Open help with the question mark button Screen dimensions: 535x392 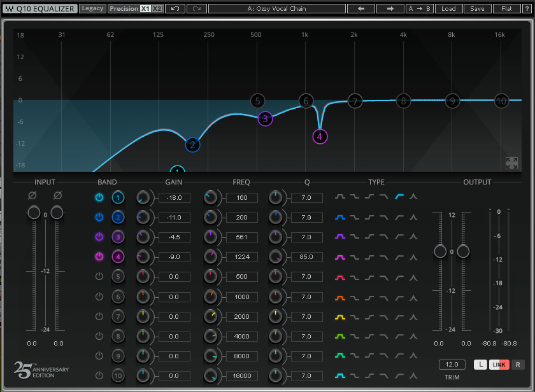[x=527, y=8]
